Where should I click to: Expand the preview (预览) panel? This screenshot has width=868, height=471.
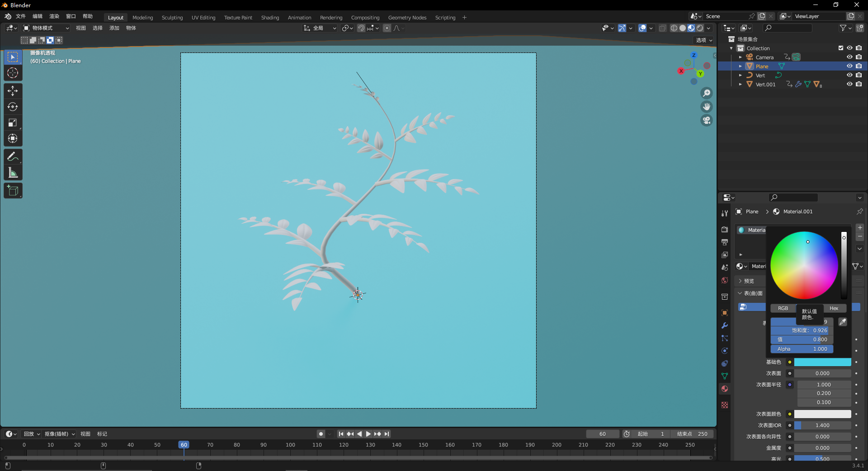749,281
